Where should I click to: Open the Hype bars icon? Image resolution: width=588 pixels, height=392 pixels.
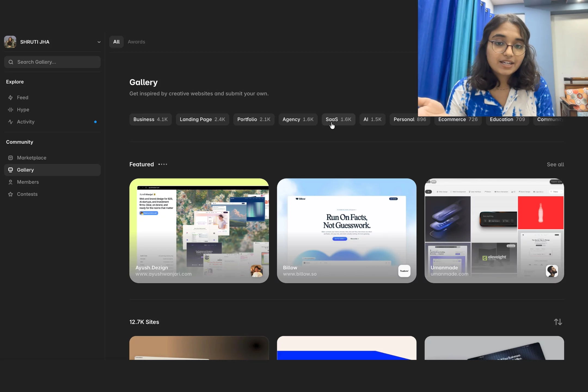point(11,110)
